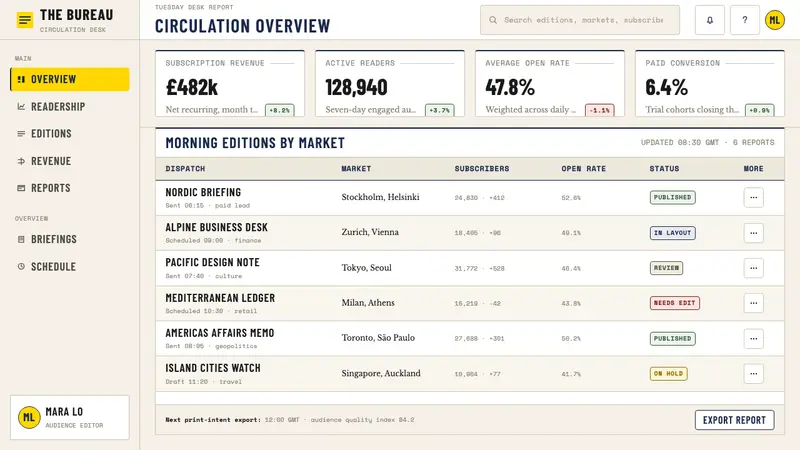Viewport: 800px width, 450px height.
Task: Click the Toronto, São Paulo market cell
Action: pos(378,338)
